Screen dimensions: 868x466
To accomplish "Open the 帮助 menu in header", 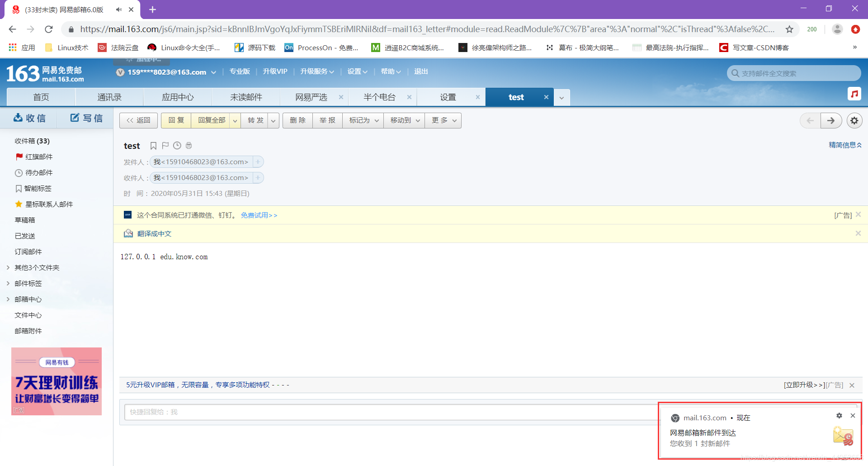I will click(391, 71).
